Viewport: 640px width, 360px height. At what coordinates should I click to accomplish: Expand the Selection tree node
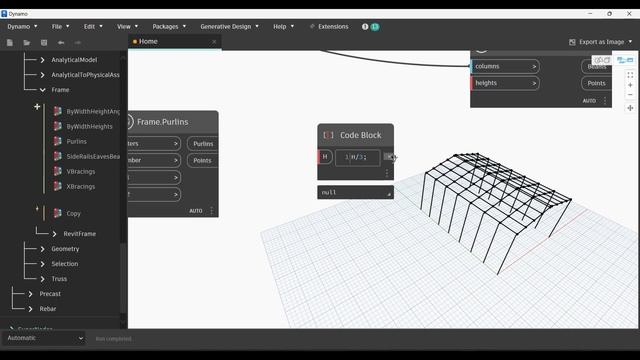[42, 264]
